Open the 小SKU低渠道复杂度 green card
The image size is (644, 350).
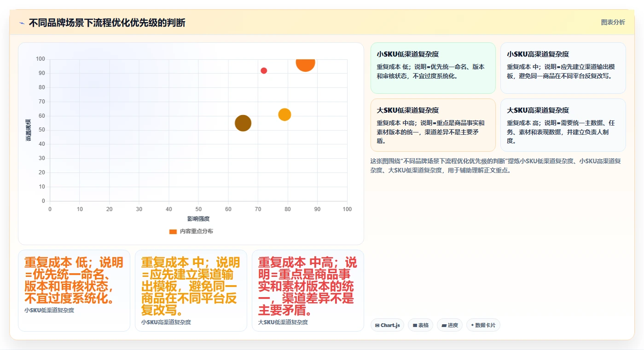[433, 68]
